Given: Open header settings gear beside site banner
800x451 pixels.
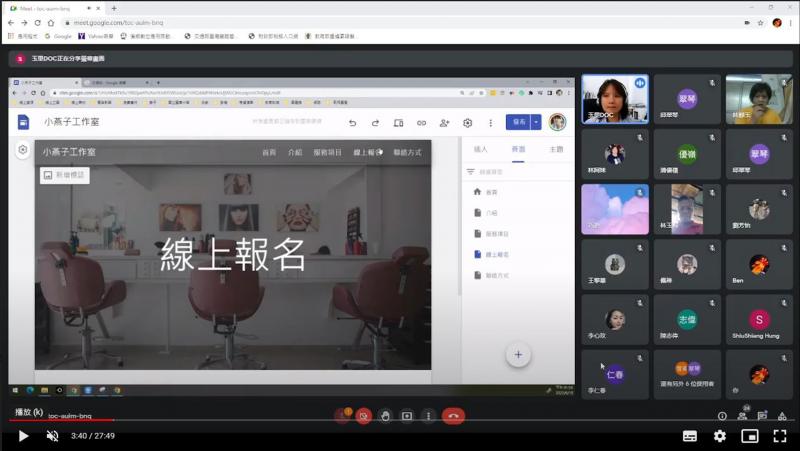Looking at the screenshot, I should [x=22, y=150].
